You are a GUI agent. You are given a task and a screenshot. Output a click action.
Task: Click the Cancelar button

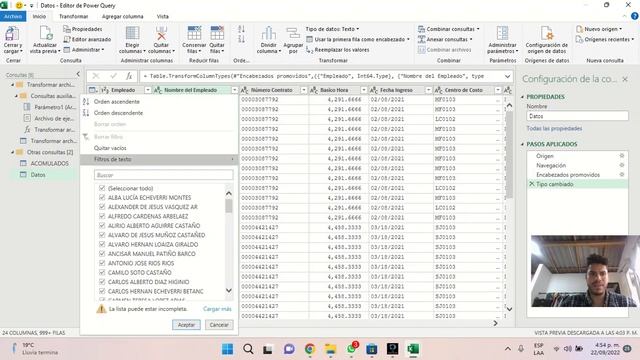219,325
